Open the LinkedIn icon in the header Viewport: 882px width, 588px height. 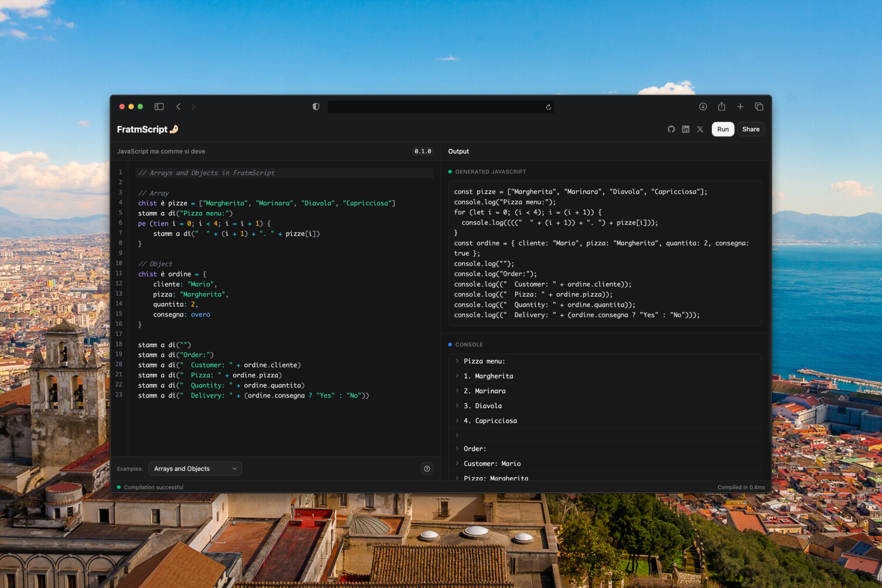(685, 129)
